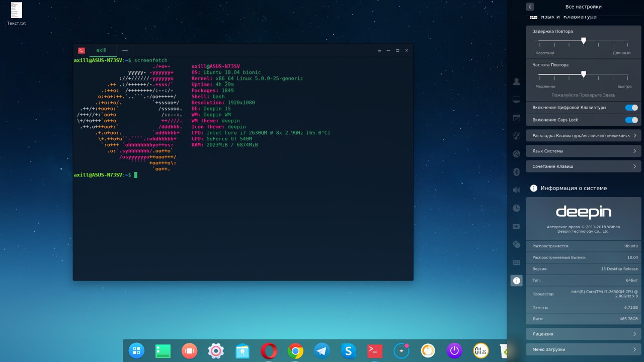Open the Display settings monitor icon
Viewport: 644px width, 362px height.
point(516,100)
